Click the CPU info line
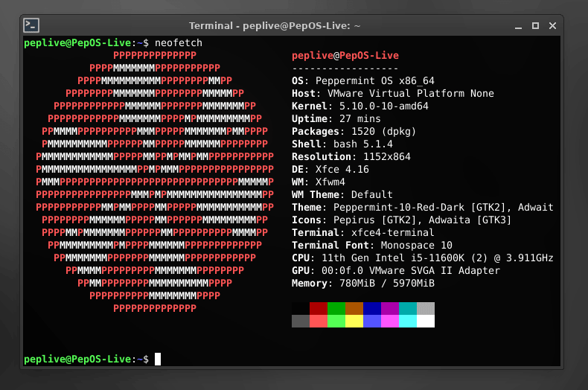The height and width of the screenshot is (390, 588). [422, 258]
